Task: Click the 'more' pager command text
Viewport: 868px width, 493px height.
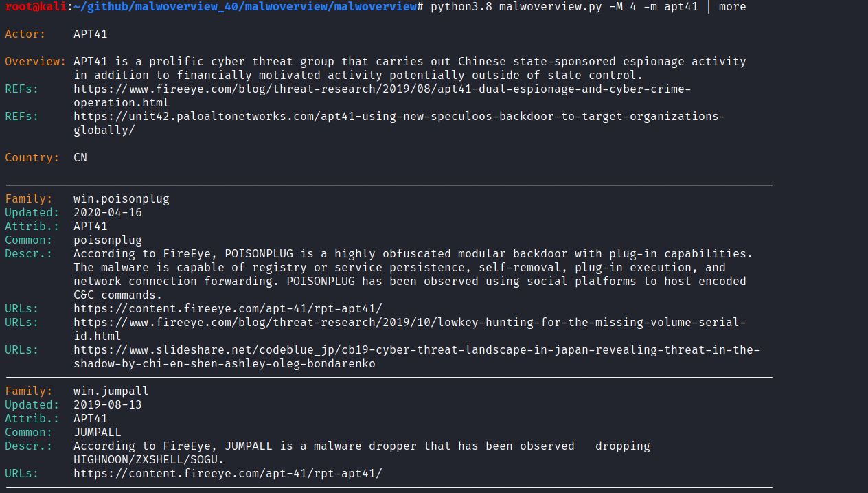Action: (733, 7)
